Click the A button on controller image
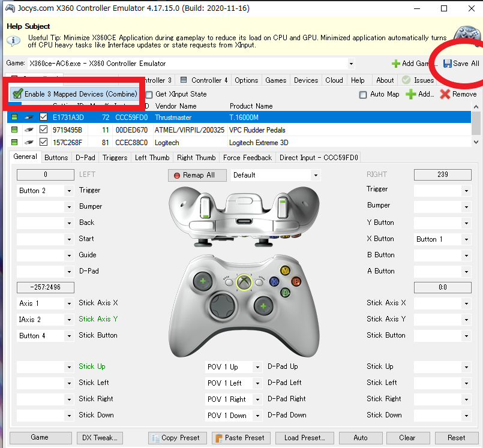Image resolution: width=483 pixels, height=448 pixels. coord(285,292)
